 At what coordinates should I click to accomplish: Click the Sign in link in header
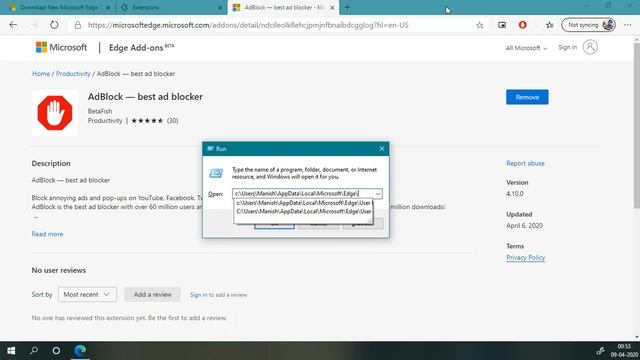click(x=567, y=47)
